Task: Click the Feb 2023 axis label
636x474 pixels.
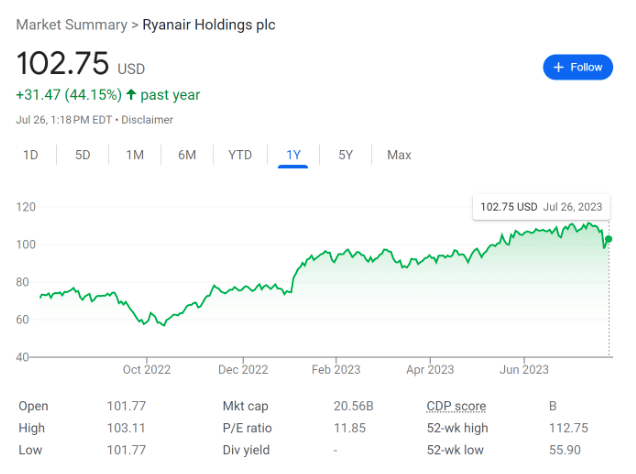Action: pyautogui.click(x=336, y=369)
